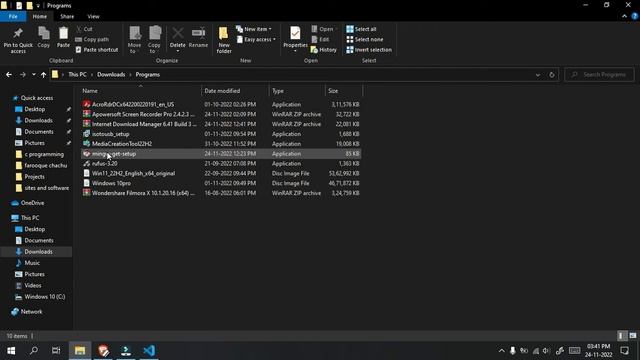Expand address bar history dropdown

tap(538, 75)
